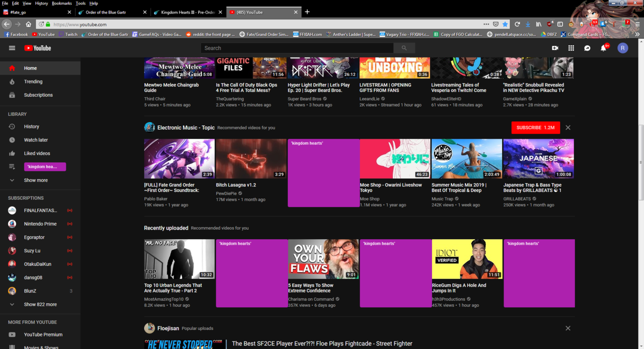Open Watch later in the sidebar
This screenshot has height=349, width=644.
[x=40, y=140]
